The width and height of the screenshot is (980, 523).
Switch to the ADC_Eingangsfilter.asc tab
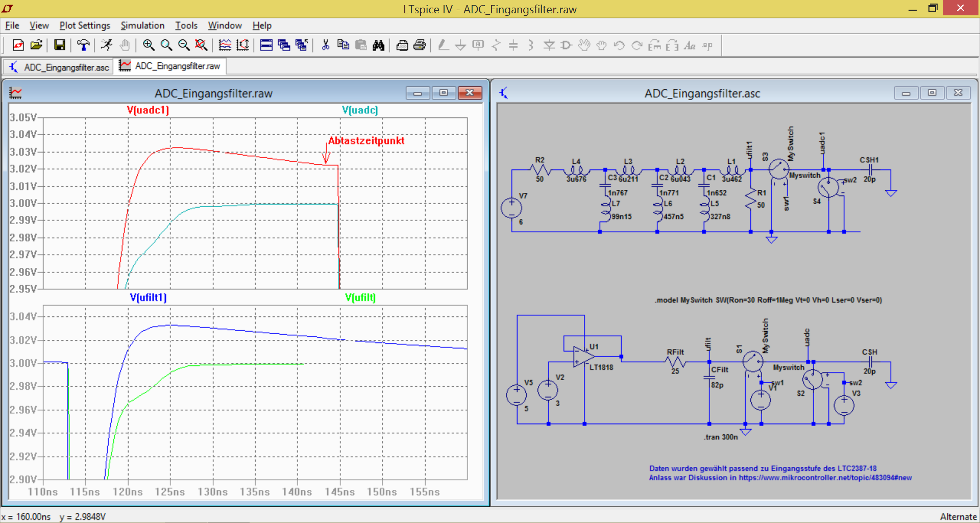pos(59,67)
